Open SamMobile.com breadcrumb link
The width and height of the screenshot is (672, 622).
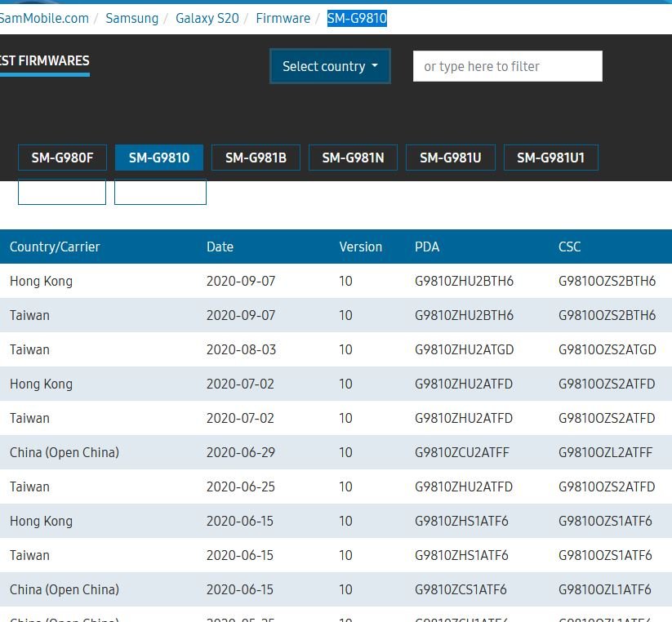click(44, 19)
